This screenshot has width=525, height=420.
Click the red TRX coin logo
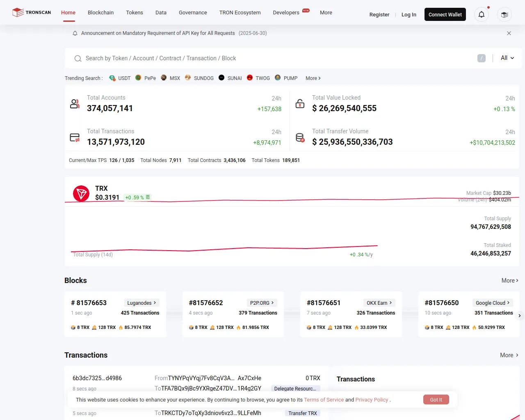[x=81, y=194]
